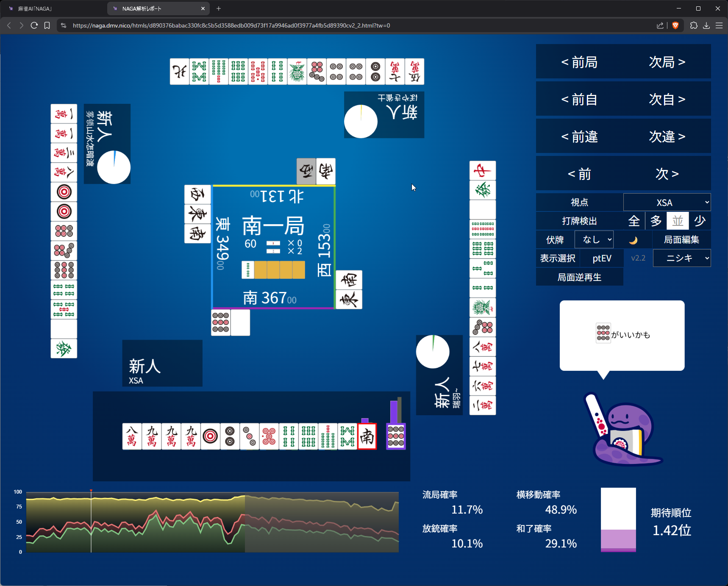Click the 局面編集 button
This screenshot has height=586, width=728.
[681, 240]
